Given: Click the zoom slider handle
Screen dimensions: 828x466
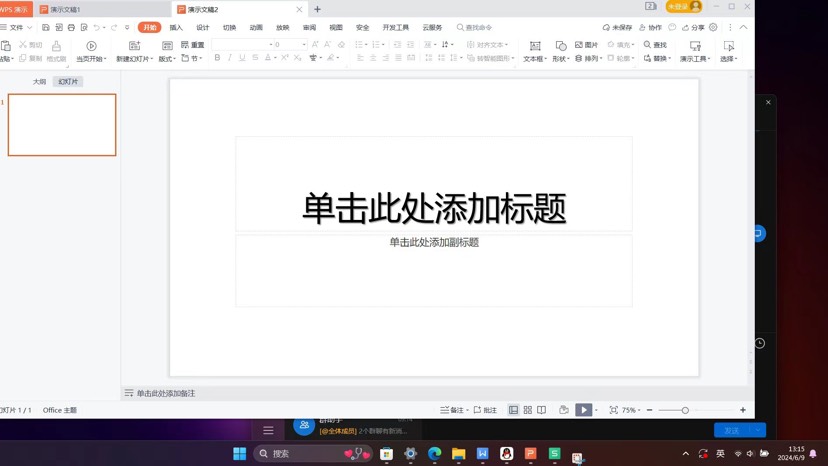Looking at the screenshot, I should [685, 410].
